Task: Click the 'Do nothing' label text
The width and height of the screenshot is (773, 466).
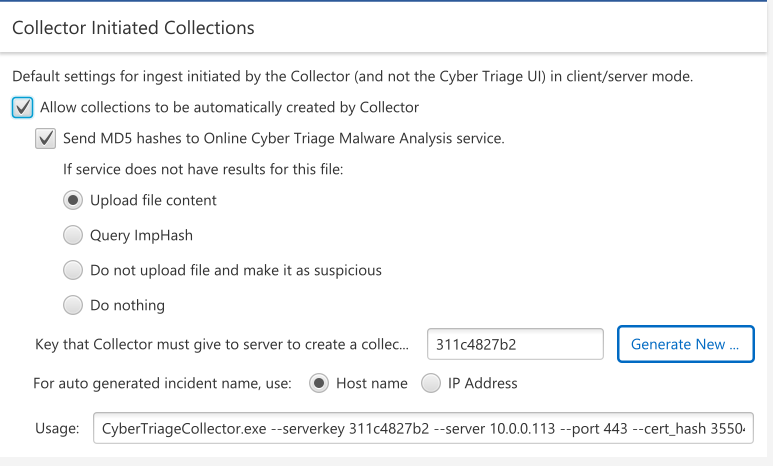Action: (127, 305)
